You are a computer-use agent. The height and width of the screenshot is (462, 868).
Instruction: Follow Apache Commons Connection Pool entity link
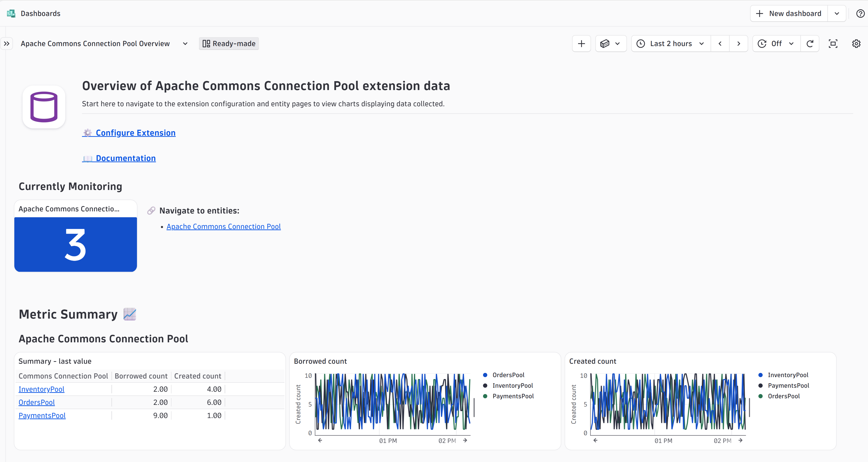[x=223, y=227]
